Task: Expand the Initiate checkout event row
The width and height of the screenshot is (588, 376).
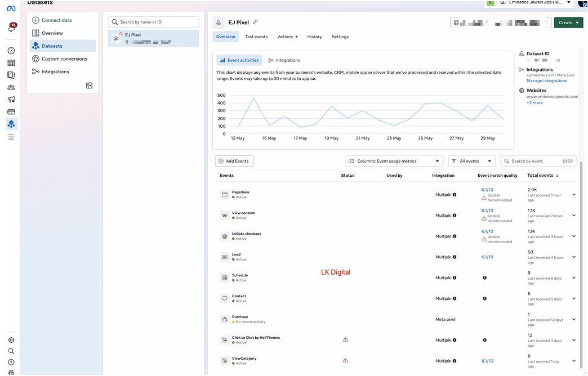Action: tap(574, 236)
